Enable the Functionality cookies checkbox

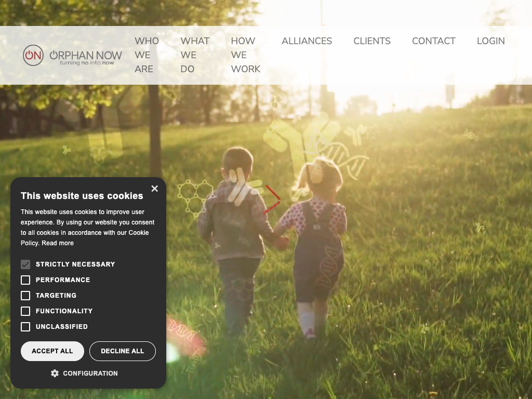(x=25, y=311)
